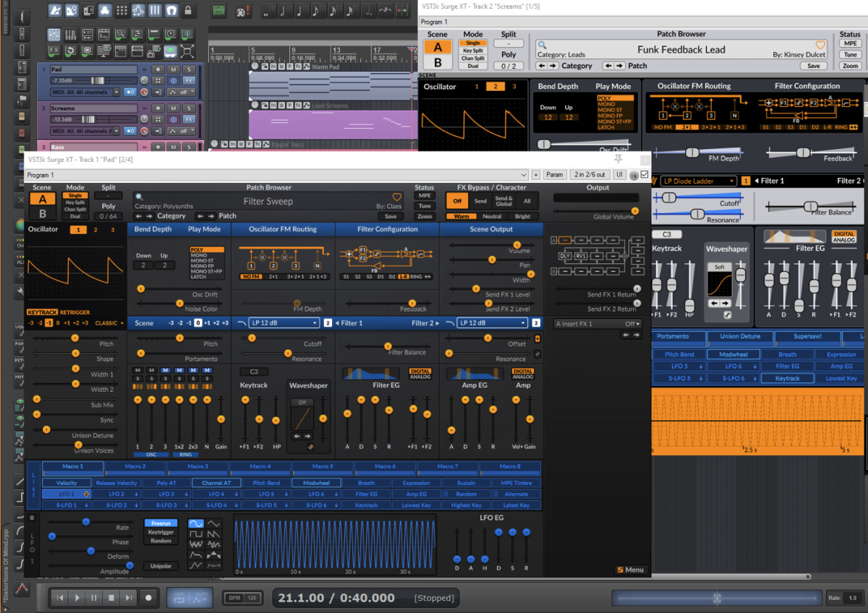Select Dual mode in the Pad window
The image size is (868, 613).
coord(75,216)
